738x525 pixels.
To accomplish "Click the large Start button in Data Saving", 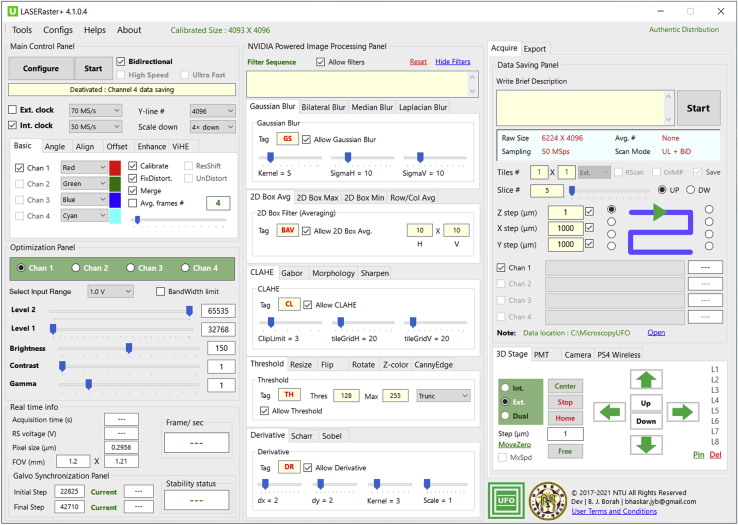I will click(698, 108).
